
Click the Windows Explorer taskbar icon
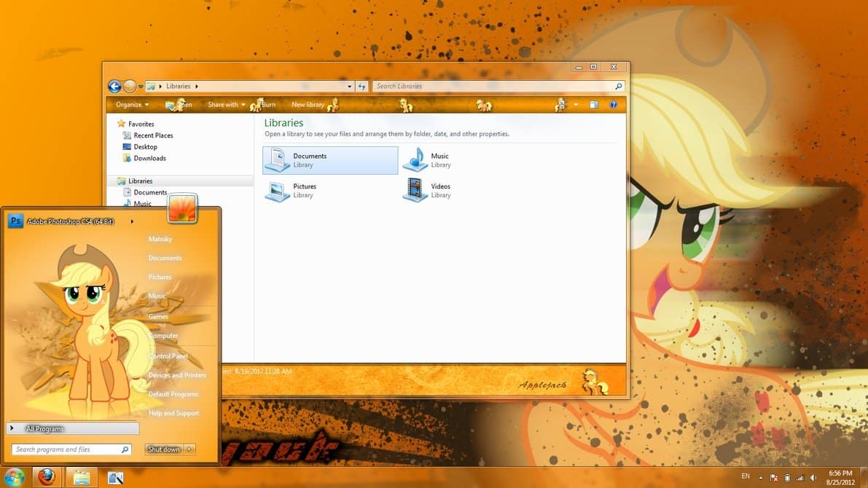[x=81, y=477]
